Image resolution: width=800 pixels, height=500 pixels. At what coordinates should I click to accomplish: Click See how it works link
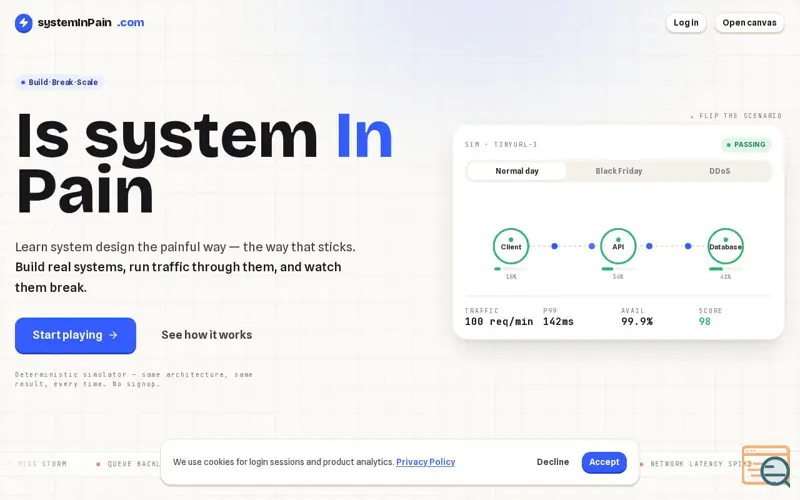(x=207, y=335)
